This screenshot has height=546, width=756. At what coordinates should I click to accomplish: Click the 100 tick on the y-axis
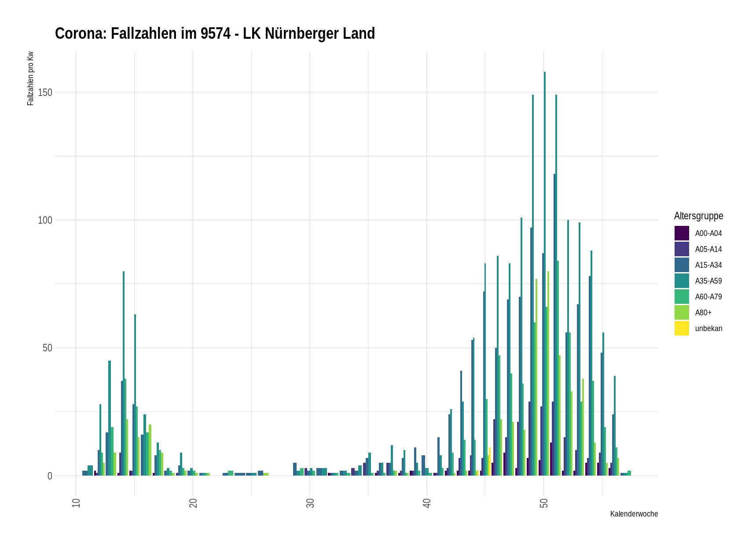point(45,220)
